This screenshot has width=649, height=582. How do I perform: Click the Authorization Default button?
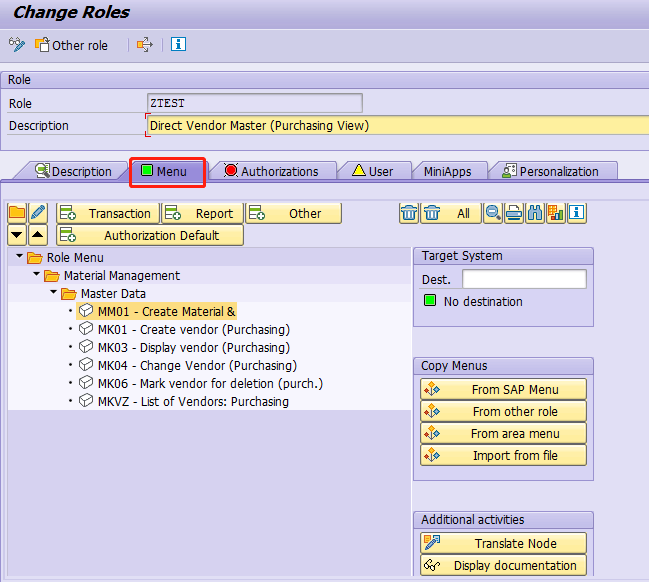click(150, 235)
